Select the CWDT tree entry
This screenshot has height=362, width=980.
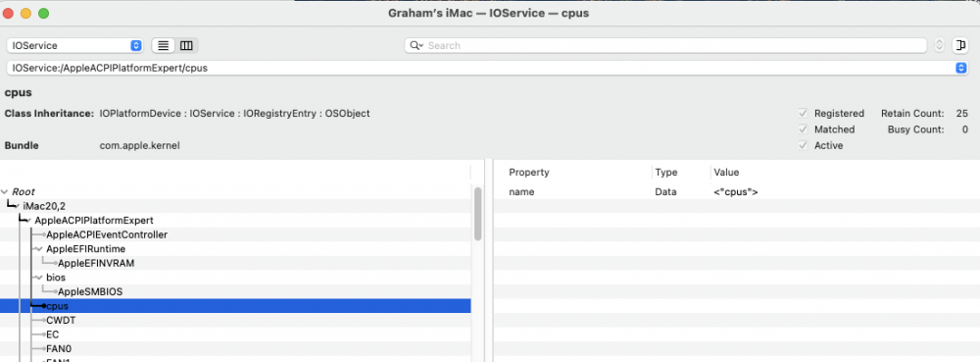coord(61,320)
